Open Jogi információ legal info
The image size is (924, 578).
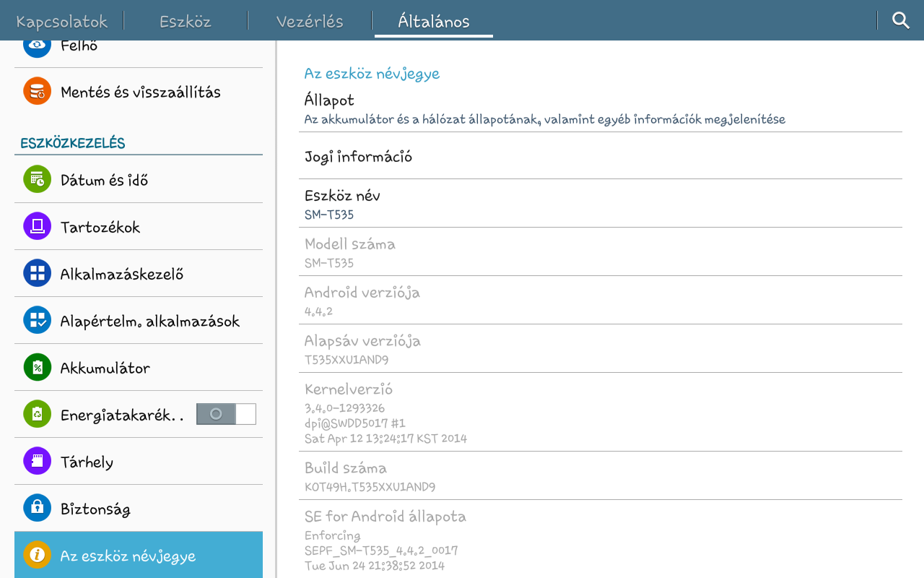pyautogui.click(x=601, y=156)
